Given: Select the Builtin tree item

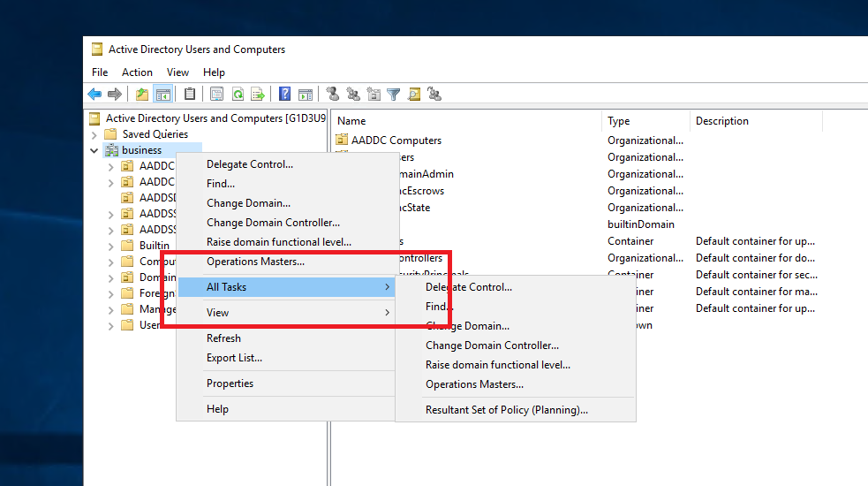Looking at the screenshot, I should coord(155,246).
